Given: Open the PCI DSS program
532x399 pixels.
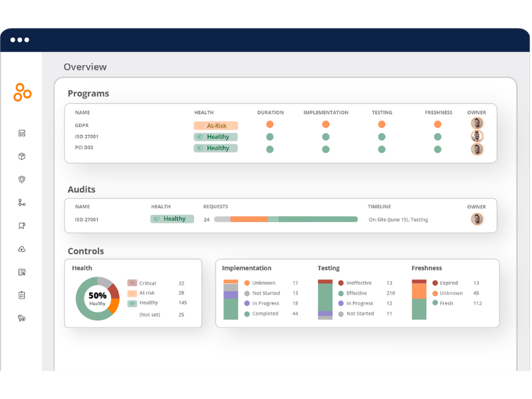Looking at the screenshot, I should pos(84,148).
